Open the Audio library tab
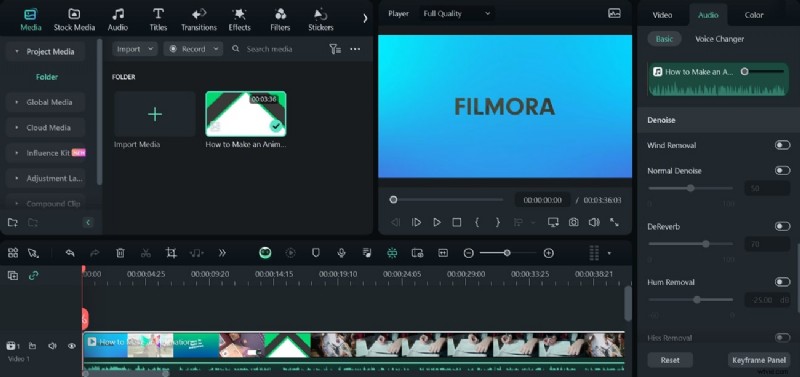Image resolution: width=800 pixels, height=377 pixels. pos(117,19)
